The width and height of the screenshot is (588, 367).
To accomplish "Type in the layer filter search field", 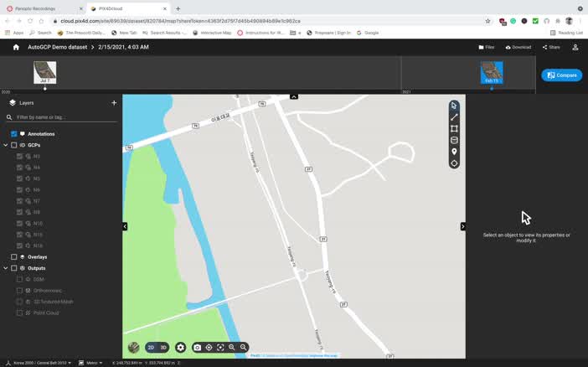I will click(63, 117).
